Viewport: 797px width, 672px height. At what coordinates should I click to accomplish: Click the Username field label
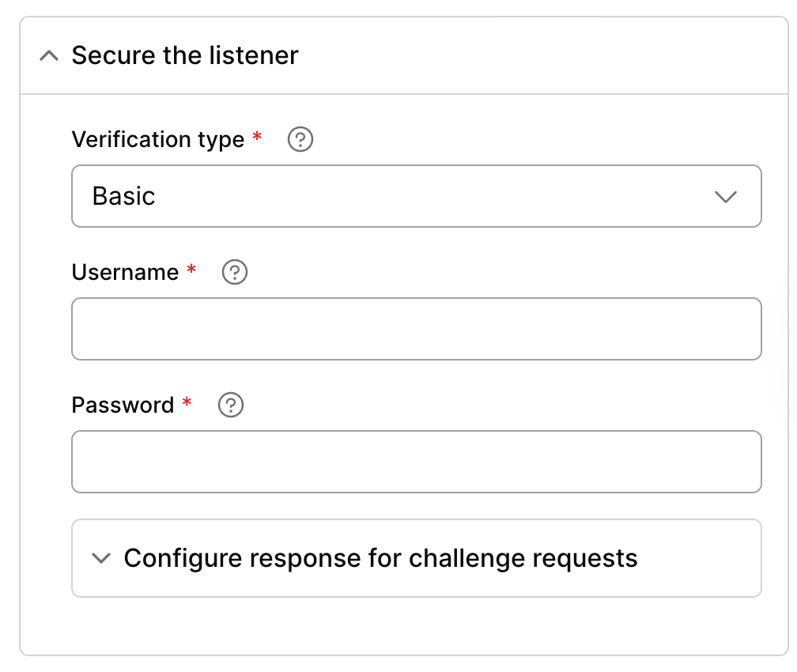click(x=125, y=272)
